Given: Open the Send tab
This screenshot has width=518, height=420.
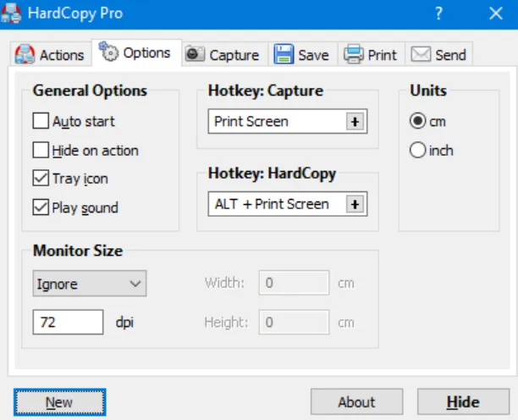Looking at the screenshot, I should tap(439, 54).
